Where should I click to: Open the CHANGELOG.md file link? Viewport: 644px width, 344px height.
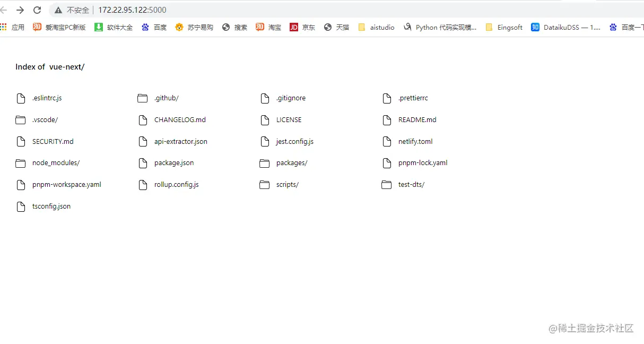point(180,120)
